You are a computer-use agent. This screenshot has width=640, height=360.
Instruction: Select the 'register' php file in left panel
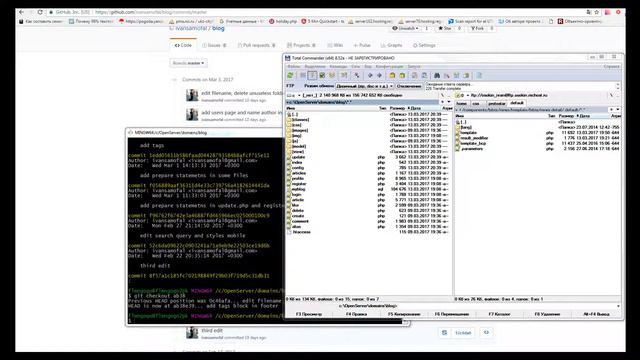[x=299, y=184]
